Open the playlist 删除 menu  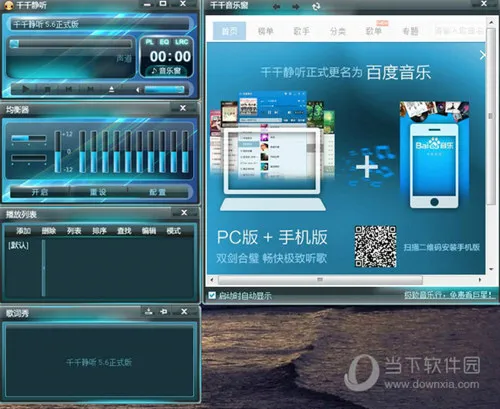49,231
